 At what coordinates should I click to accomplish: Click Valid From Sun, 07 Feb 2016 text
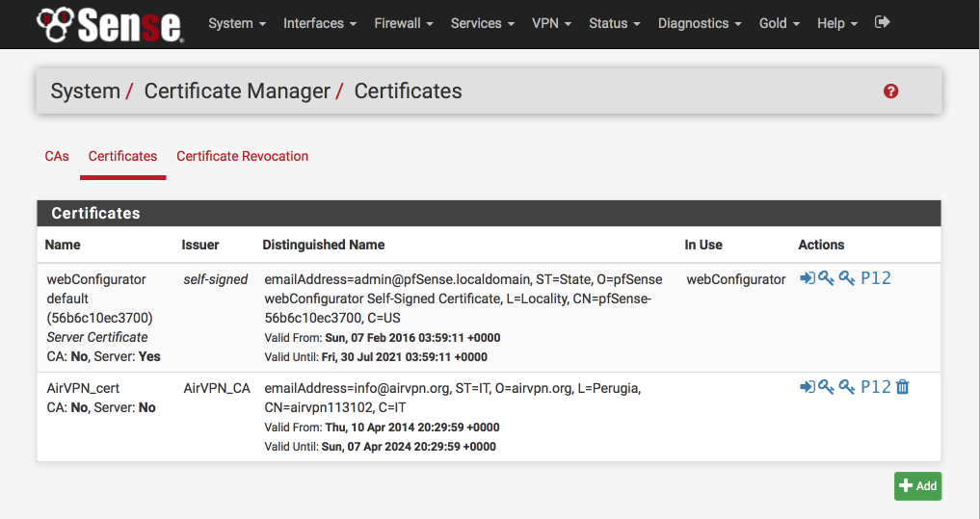click(383, 338)
